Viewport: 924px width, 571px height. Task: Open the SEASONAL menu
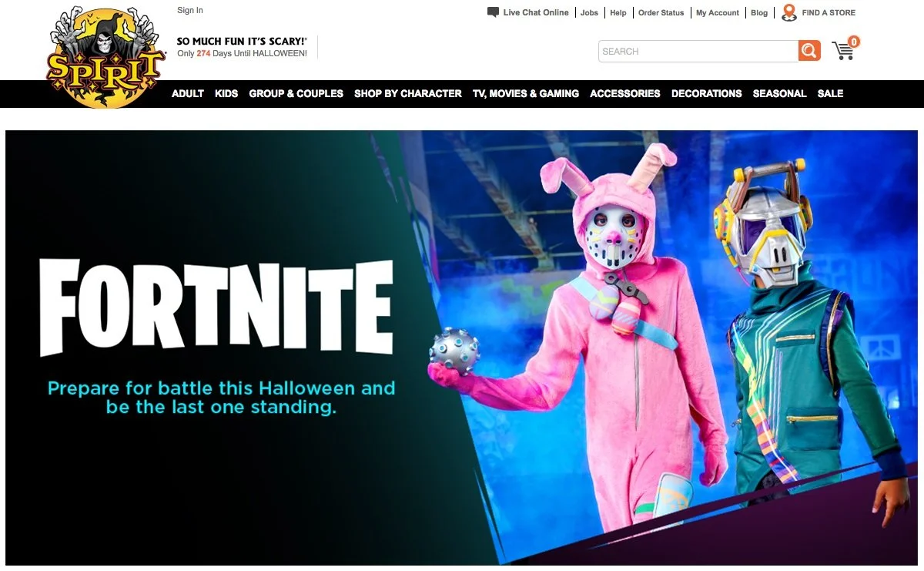tap(780, 93)
